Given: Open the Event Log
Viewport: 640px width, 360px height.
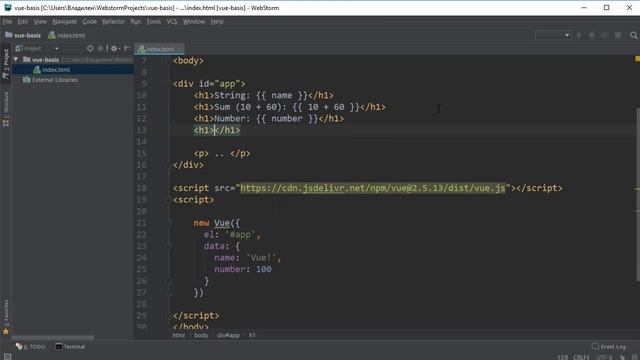Looking at the screenshot, I should pos(609,347).
